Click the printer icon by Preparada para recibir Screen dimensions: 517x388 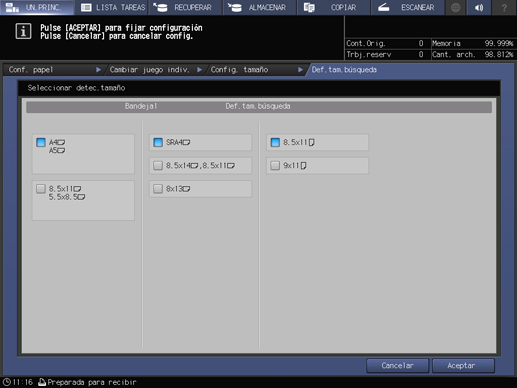pos(42,382)
